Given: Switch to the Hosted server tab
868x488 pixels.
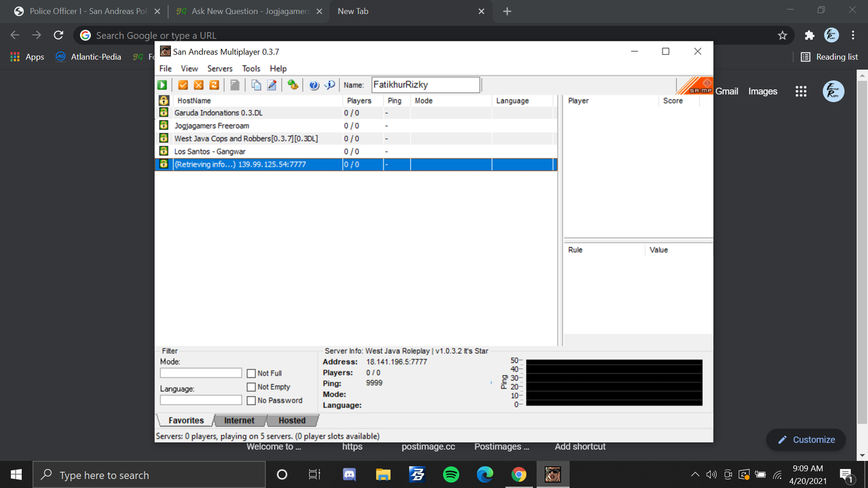Looking at the screenshot, I should [x=292, y=421].
